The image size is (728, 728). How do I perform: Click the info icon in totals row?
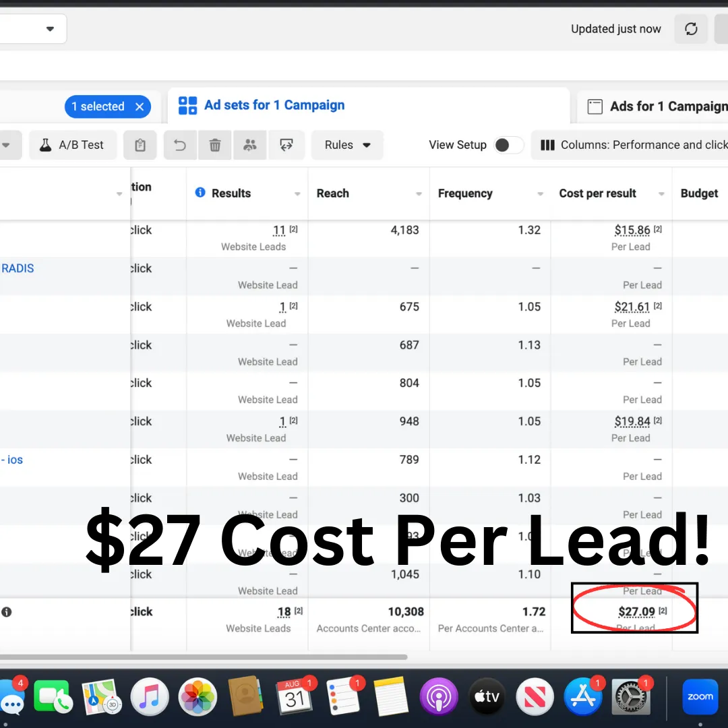pos(7,612)
